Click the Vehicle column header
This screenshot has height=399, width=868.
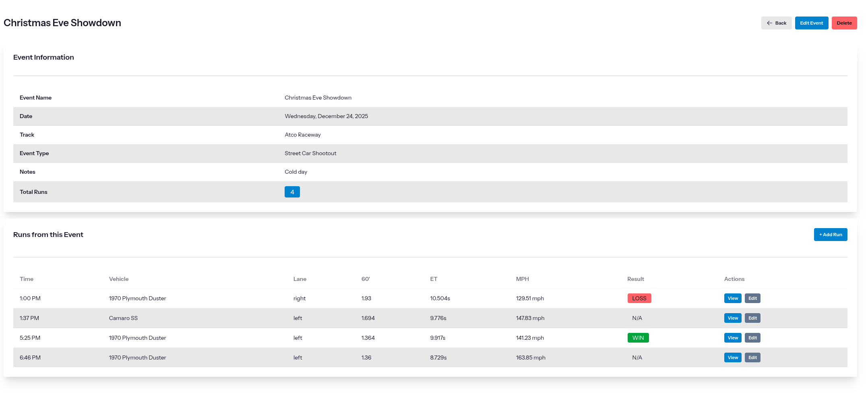pyautogui.click(x=119, y=279)
